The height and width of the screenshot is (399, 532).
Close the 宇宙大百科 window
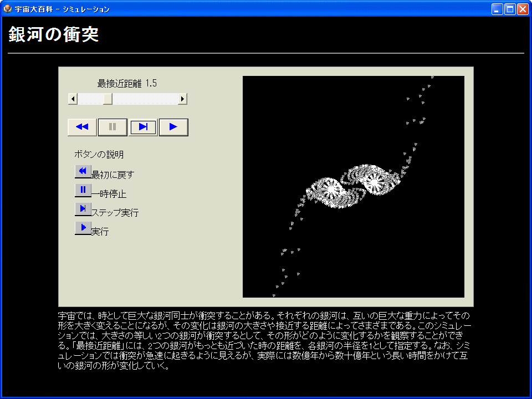click(x=523, y=9)
